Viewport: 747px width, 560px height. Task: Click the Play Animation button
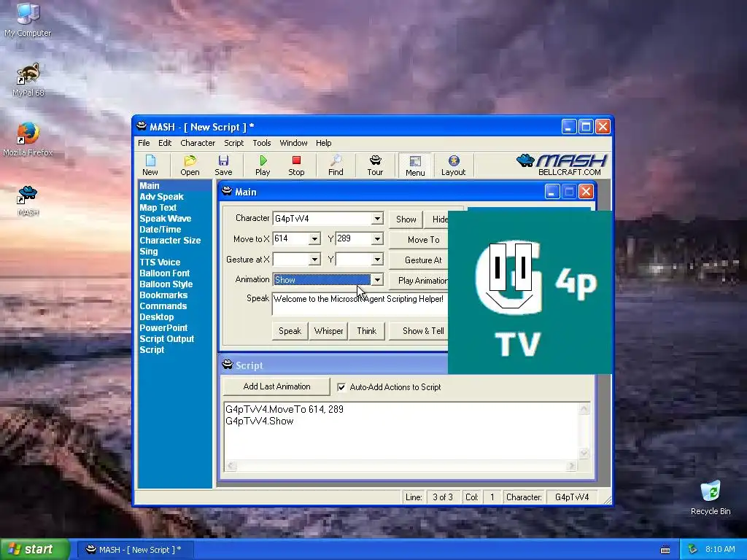[x=419, y=281]
